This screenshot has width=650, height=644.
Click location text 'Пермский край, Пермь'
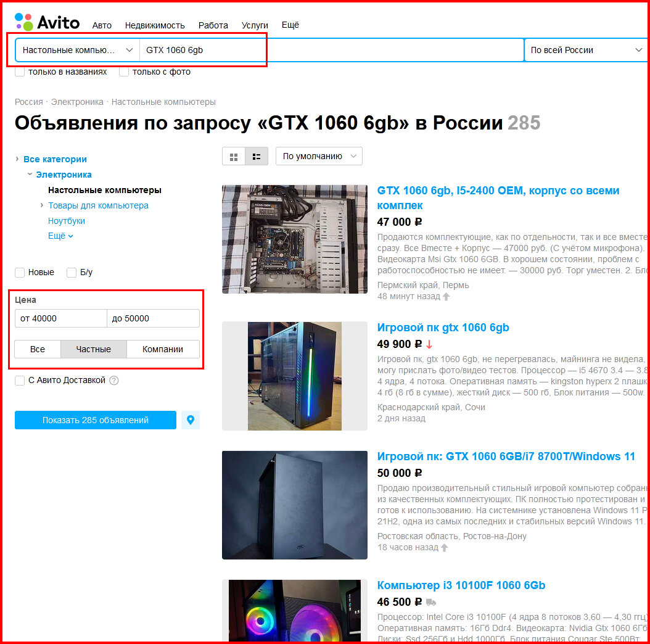423,286
